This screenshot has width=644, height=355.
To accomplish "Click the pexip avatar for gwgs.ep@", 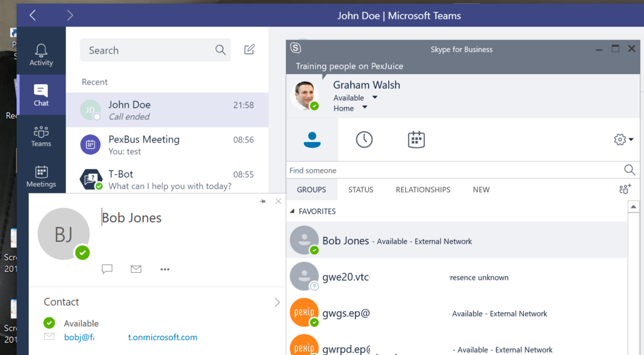I will coord(304,312).
